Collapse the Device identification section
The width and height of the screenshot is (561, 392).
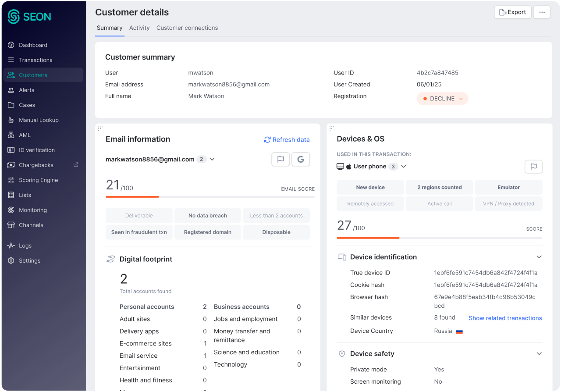click(539, 257)
